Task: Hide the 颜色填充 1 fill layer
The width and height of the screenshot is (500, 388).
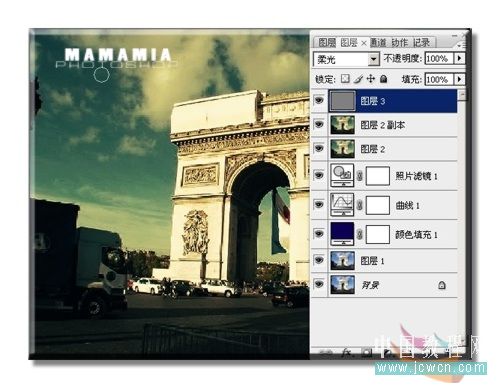Action: click(x=319, y=234)
